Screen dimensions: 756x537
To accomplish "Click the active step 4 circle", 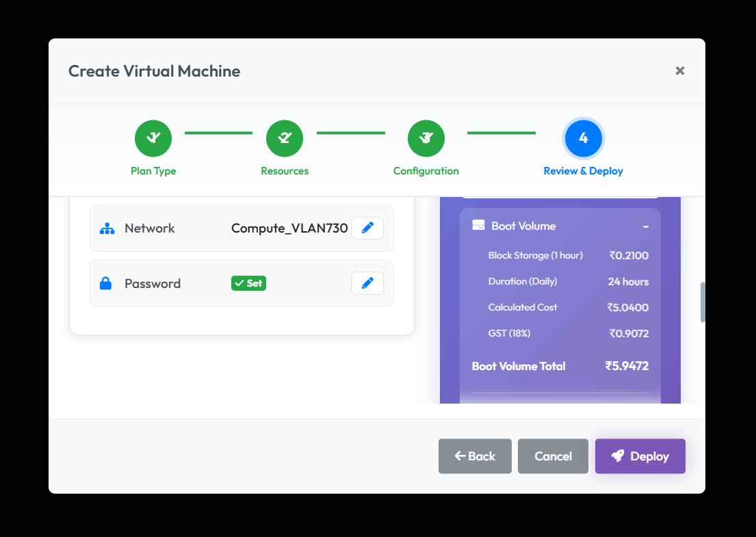I will click(x=583, y=138).
